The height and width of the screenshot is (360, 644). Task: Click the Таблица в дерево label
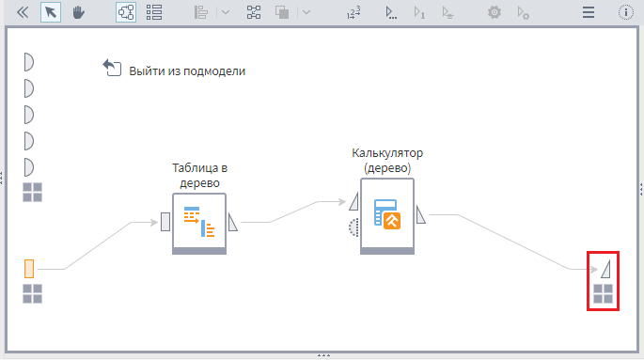click(199, 175)
